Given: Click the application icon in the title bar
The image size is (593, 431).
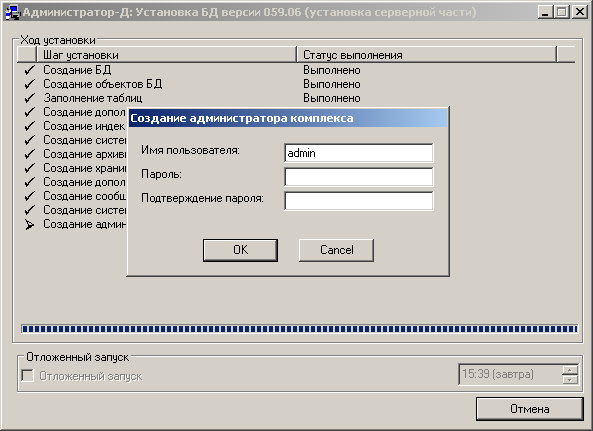Looking at the screenshot, I should pos(12,12).
